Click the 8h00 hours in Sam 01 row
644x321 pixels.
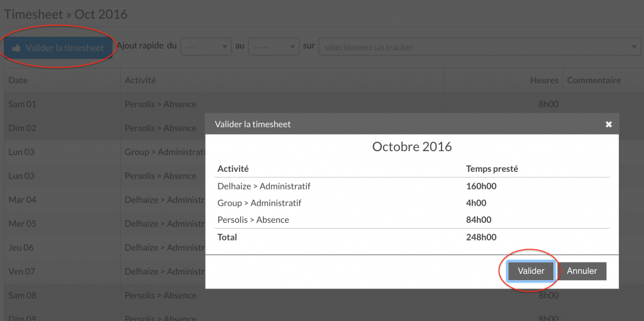tap(548, 104)
